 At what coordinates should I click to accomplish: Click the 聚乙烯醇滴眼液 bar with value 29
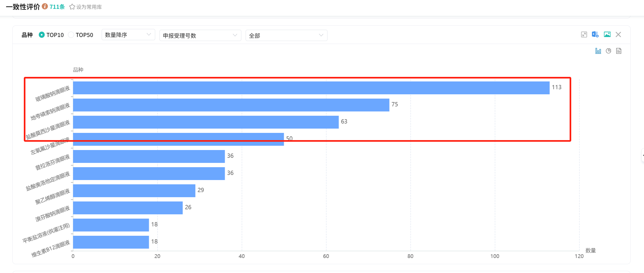coord(134,191)
